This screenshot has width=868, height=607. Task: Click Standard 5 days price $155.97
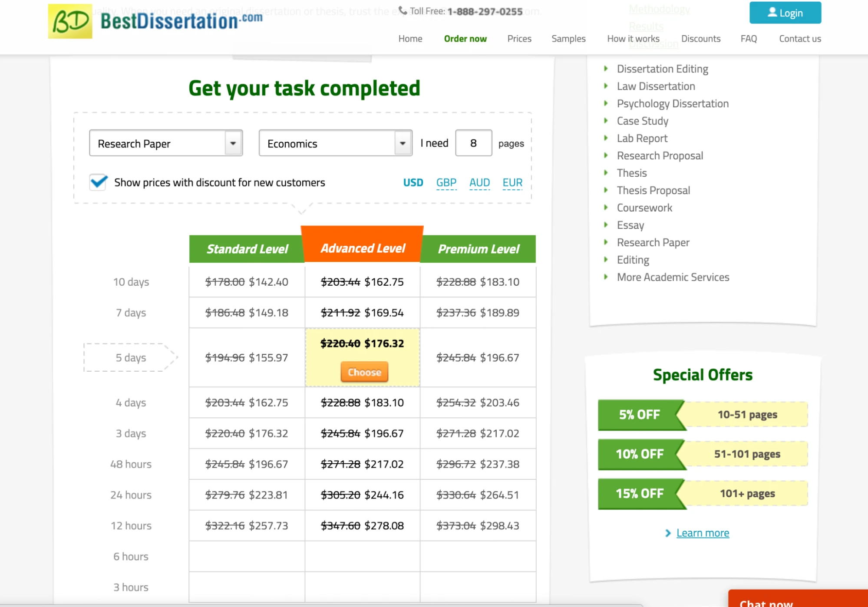268,358
